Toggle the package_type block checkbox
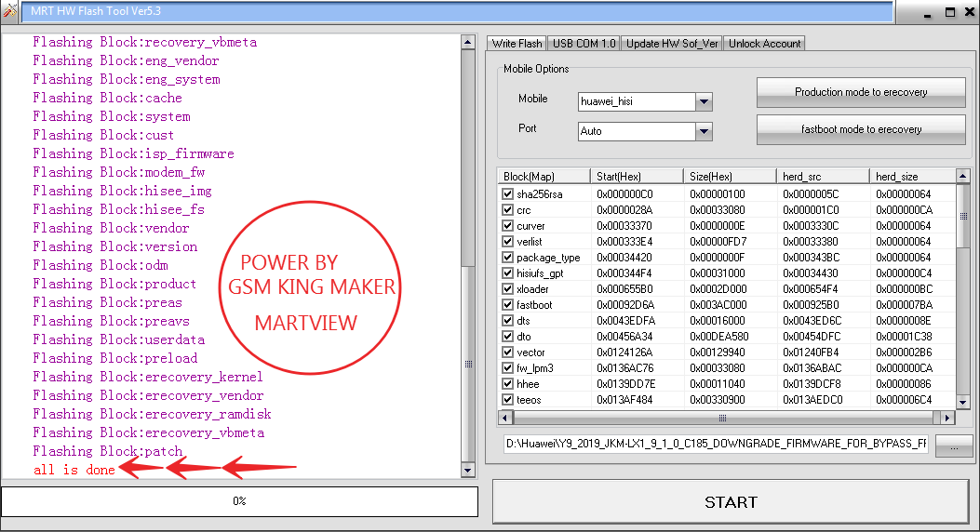980x532 pixels. [507, 258]
